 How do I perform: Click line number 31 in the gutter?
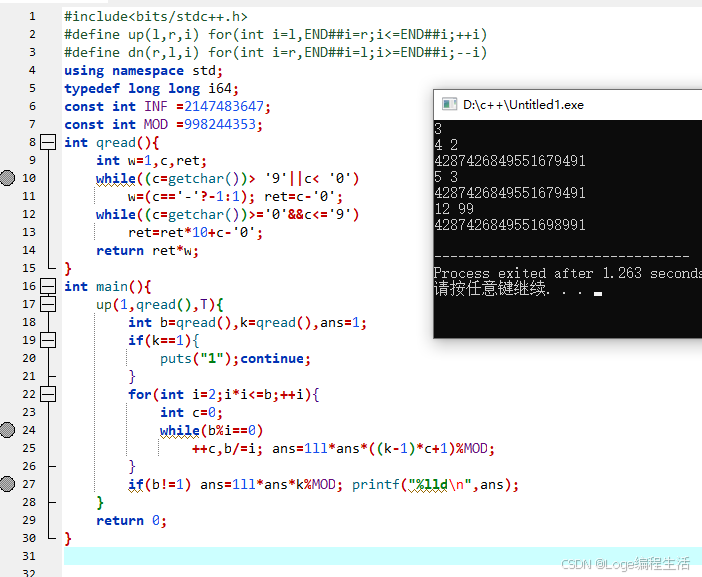[x=29, y=556]
